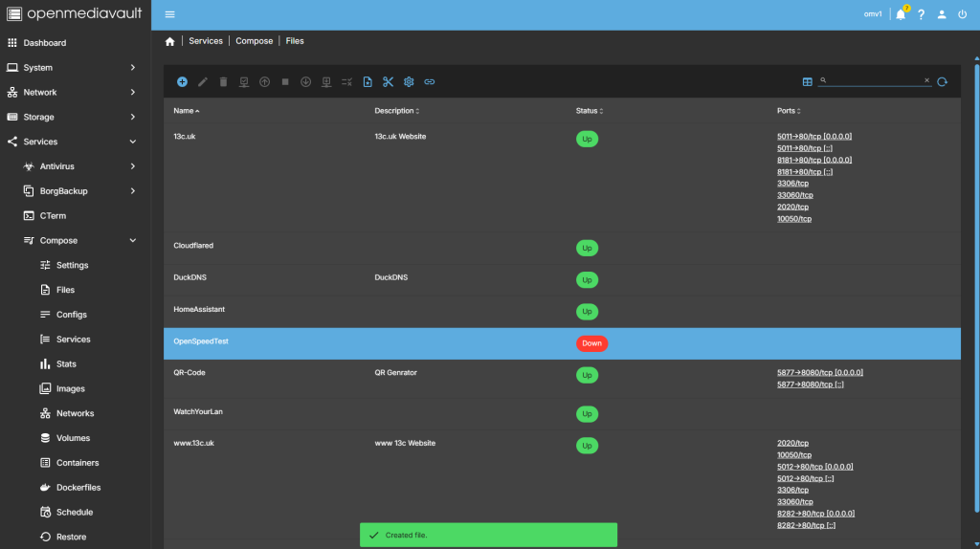Open the notifications bell
Screen dimensions: 980x549
tap(901, 14)
